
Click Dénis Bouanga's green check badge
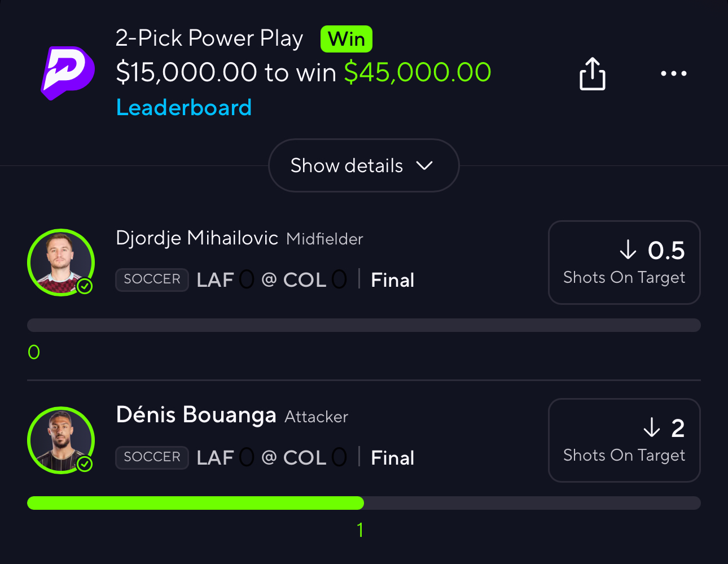[85, 464]
